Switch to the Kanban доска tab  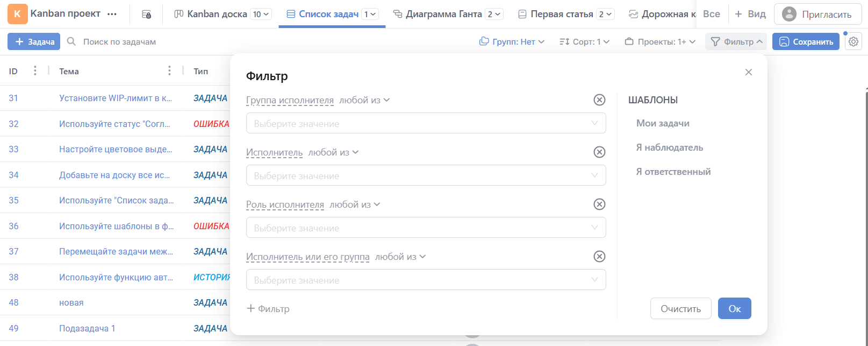tap(217, 15)
